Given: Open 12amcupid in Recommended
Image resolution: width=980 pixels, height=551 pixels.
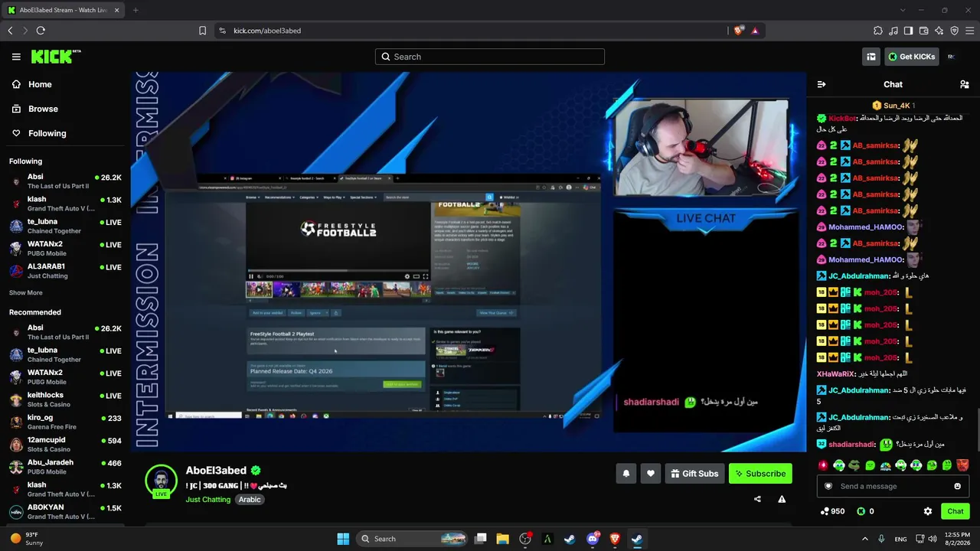Looking at the screenshot, I should (x=65, y=444).
